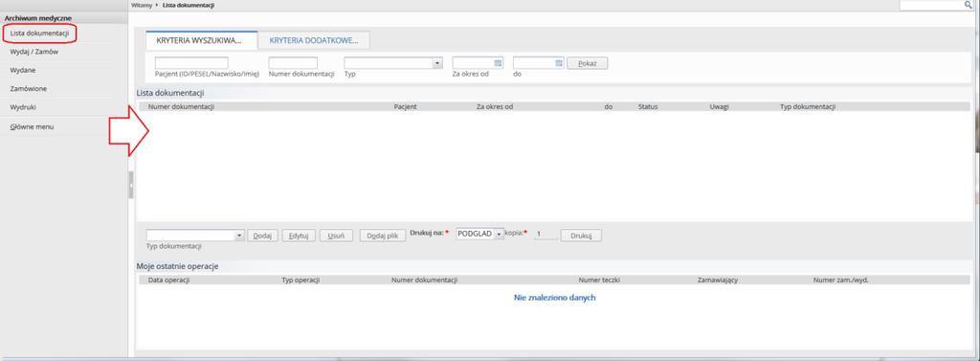
Task: Click the Edytuj button
Action: click(299, 236)
